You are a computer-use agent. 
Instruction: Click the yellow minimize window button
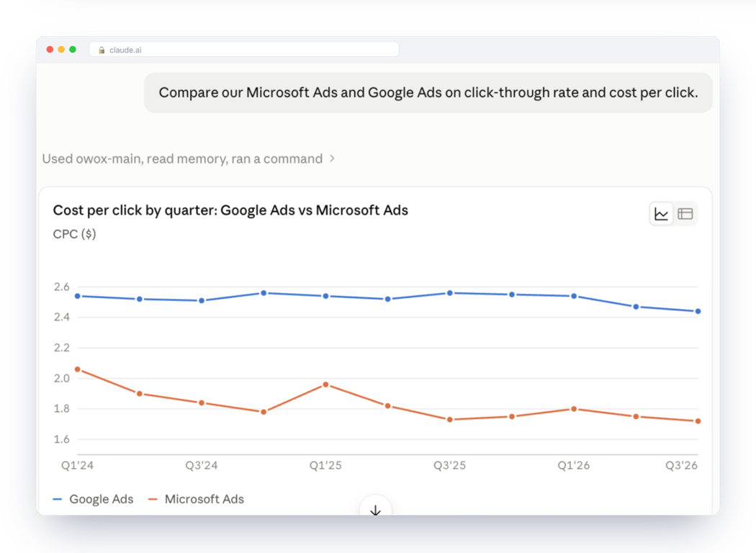[x=61, y=50]
